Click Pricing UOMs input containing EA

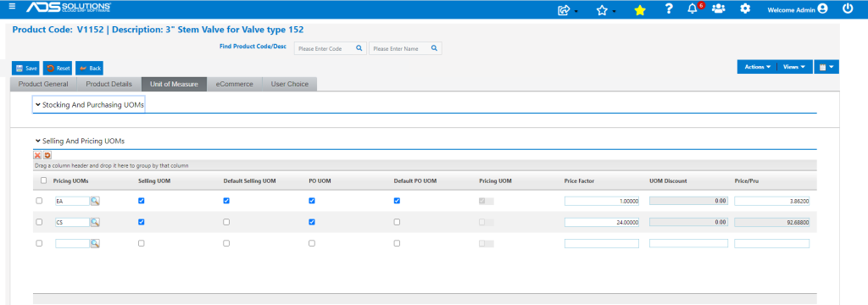tap(73, 202)
